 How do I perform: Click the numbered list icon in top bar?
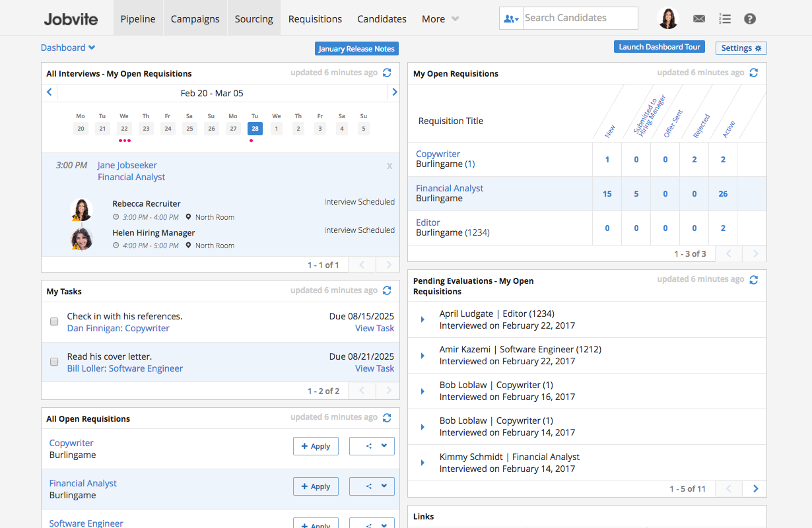coord(725,18)
